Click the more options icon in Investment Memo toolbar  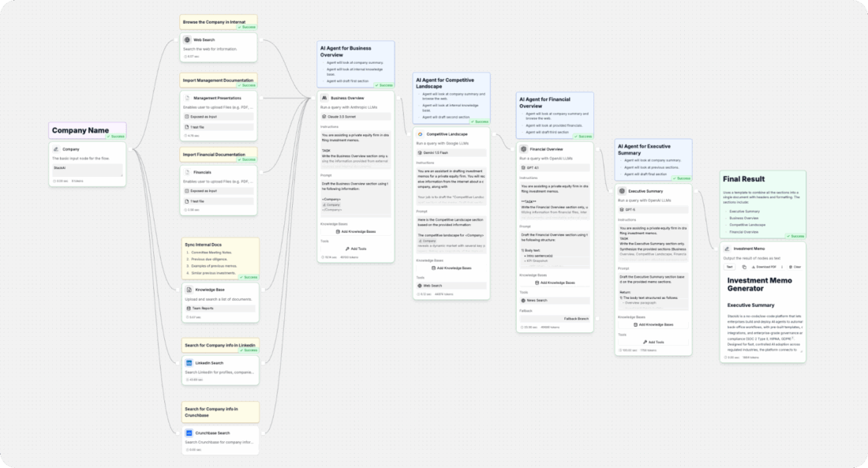(x=782, y=267)
